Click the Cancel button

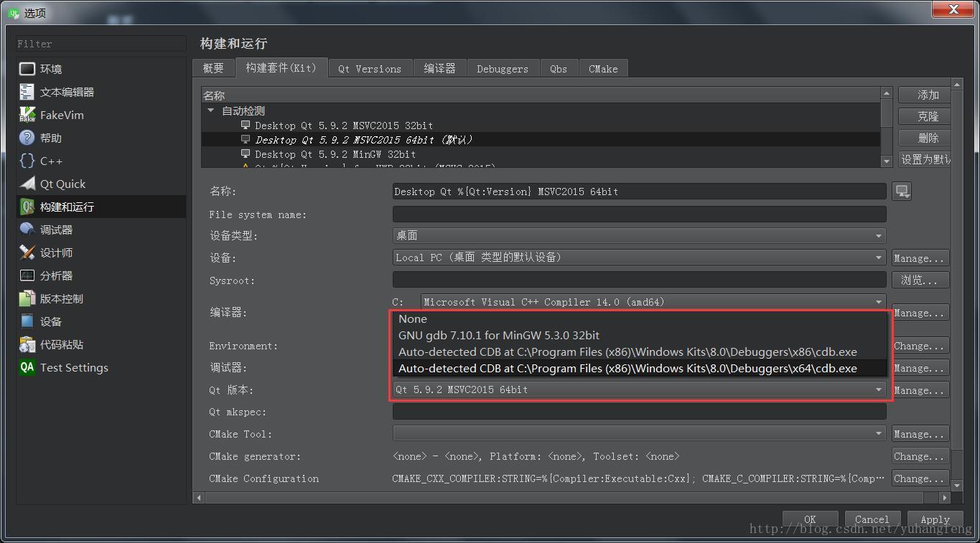click(x=872, y=519)
